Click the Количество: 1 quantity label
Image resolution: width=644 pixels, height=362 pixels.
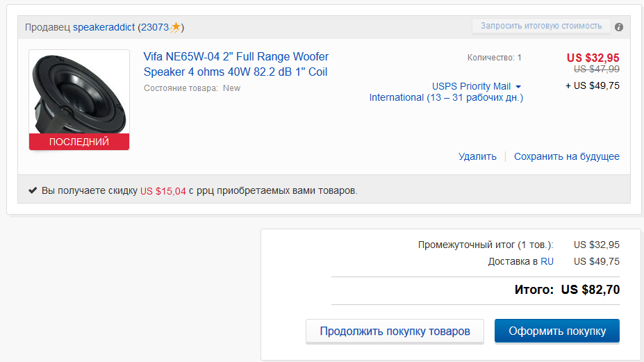coord(494,58)
